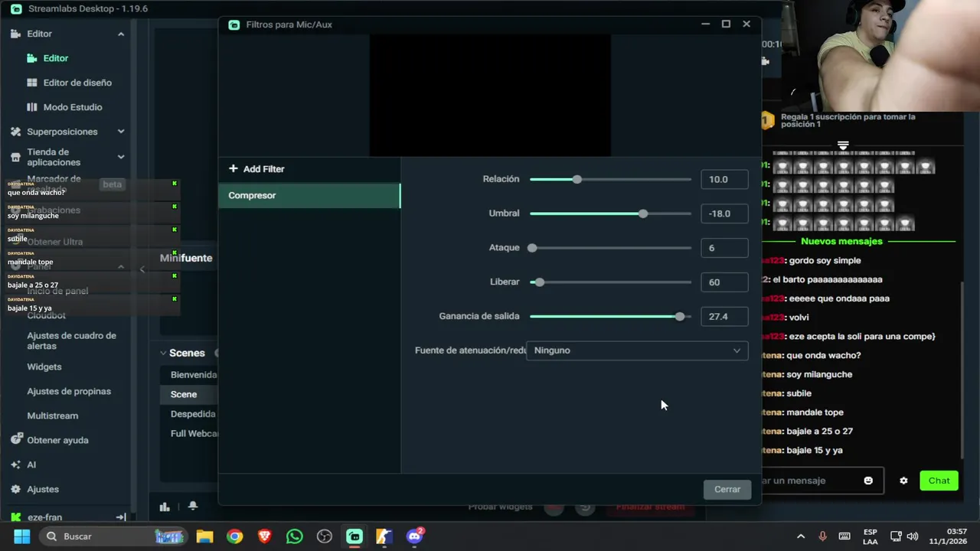Screen dimensions: 980x551
Task: Show hidden tray icons chevron
Action: coord(801,536)
